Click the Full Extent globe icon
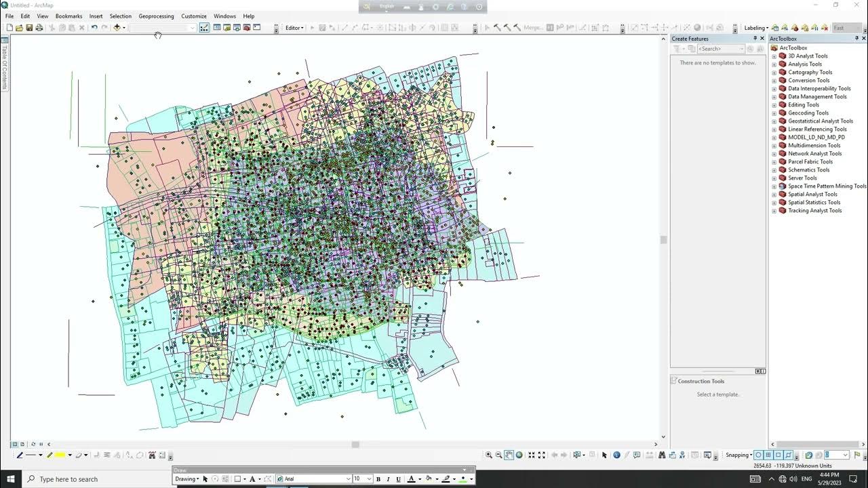 (x=519, y=455)
